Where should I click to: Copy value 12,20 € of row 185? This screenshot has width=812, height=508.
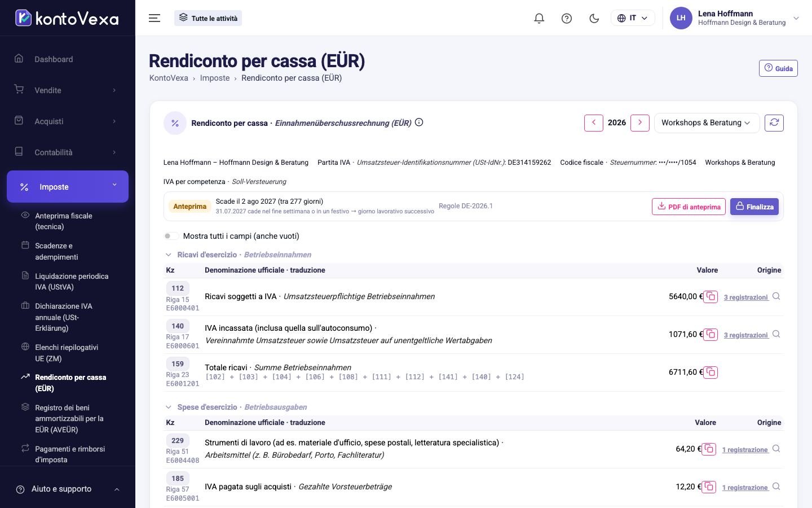pos(709,487)
